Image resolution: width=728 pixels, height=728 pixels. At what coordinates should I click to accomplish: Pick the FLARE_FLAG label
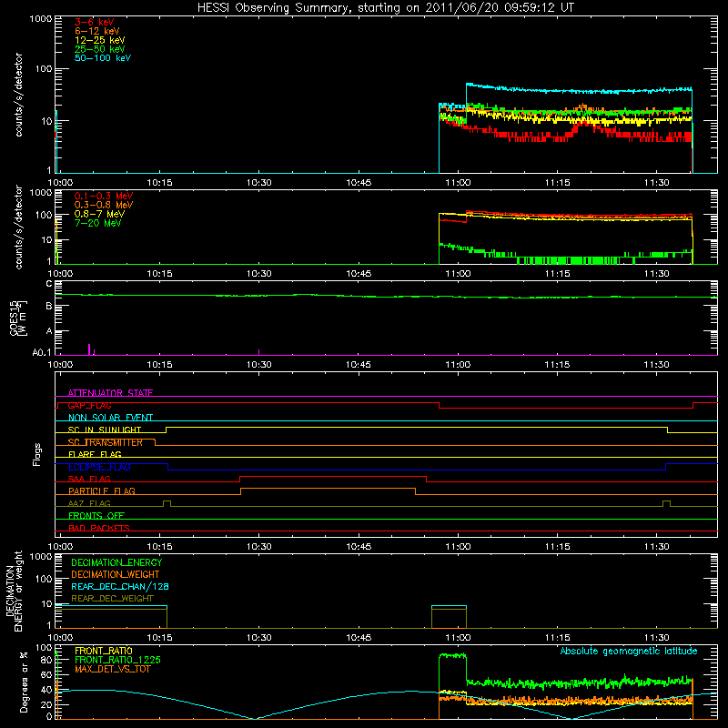(95, 454)
